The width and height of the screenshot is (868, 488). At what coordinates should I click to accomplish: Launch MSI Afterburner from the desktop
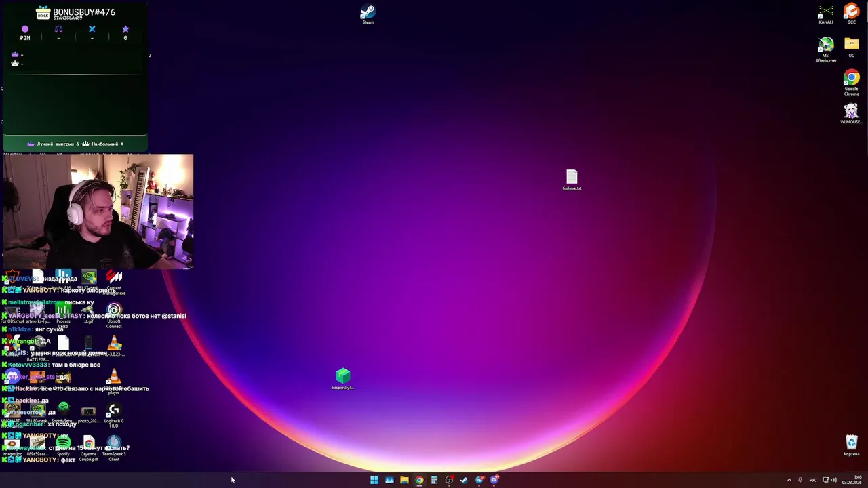[x=825, y=50]
